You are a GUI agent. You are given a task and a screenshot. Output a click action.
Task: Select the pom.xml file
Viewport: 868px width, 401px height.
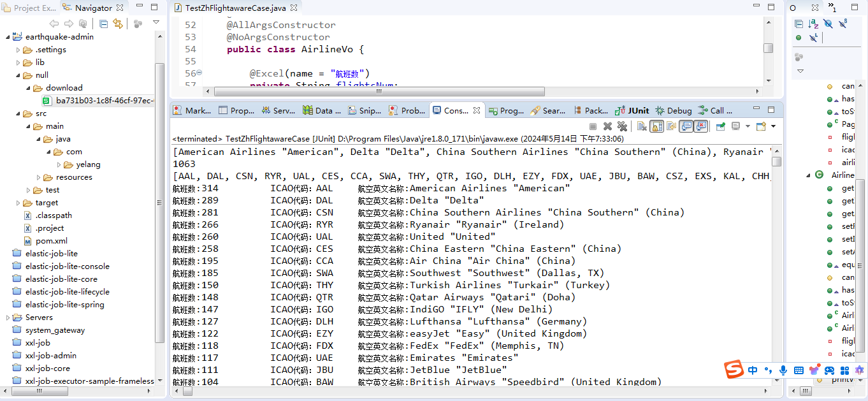click(x=45, y=241)
